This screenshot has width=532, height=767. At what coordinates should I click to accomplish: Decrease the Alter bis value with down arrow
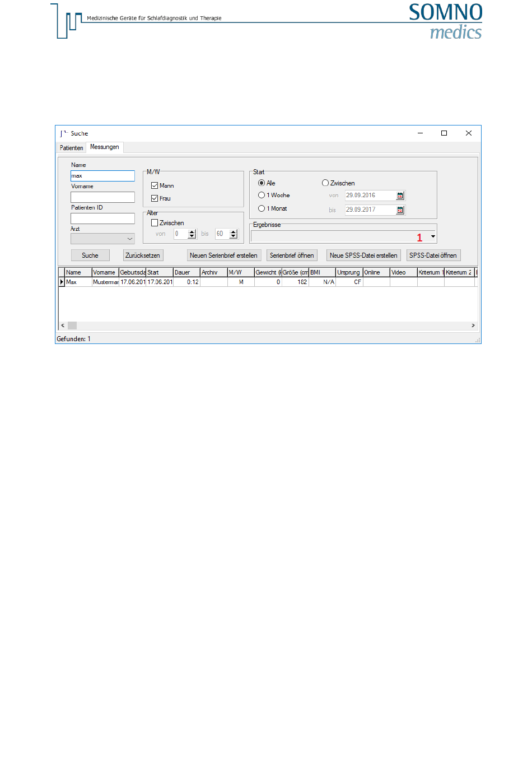point(234,236)
